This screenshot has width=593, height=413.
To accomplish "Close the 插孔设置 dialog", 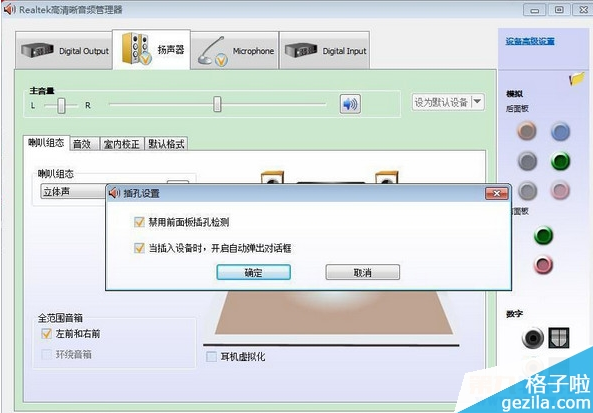I will click(x=497, y=194).
